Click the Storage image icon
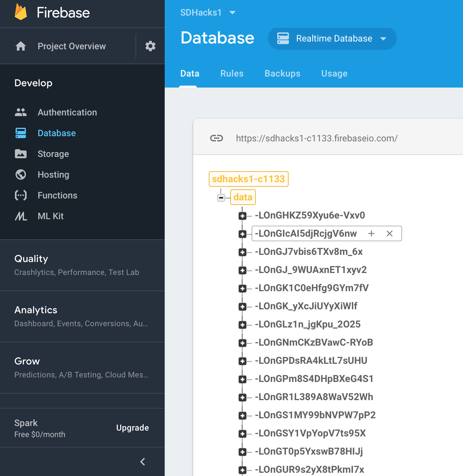 [21, 154]
